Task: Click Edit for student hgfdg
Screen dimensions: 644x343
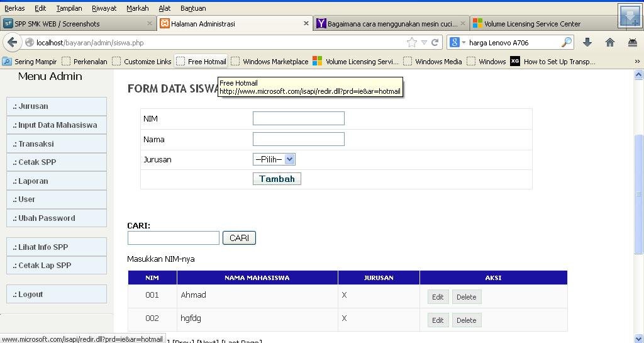Action: (x=438, y=320)
